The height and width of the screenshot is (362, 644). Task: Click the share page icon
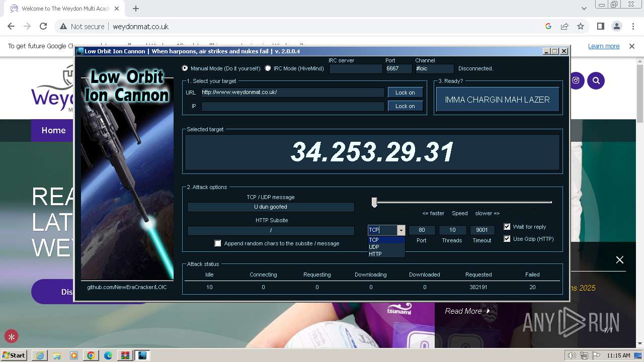(x=565, y=26)
